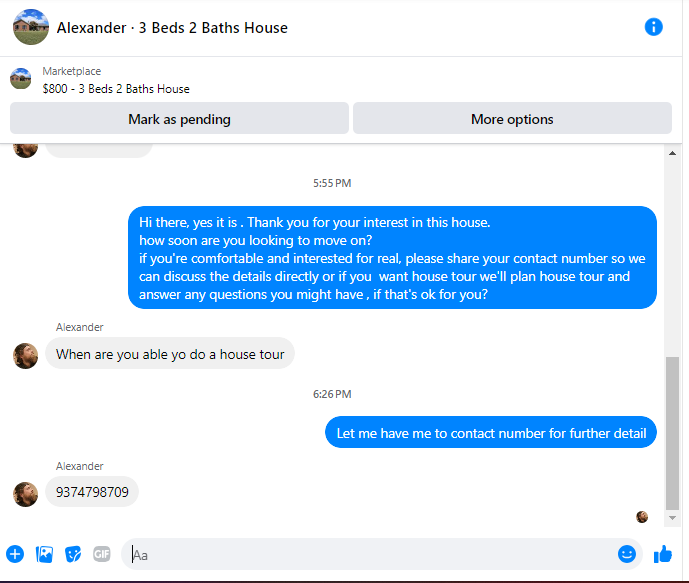Image resolution: width=689 pixels, height=583 pixels.
Task: Attach a photo with the image icon
Action: pyautogui.click(x=44, y=554)
